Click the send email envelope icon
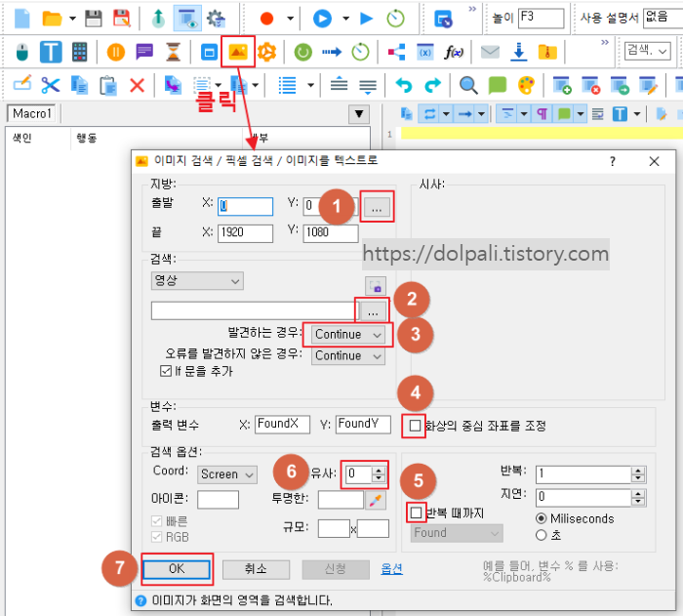The width and height of the screenshot is (683, 616). pos(490,52)
